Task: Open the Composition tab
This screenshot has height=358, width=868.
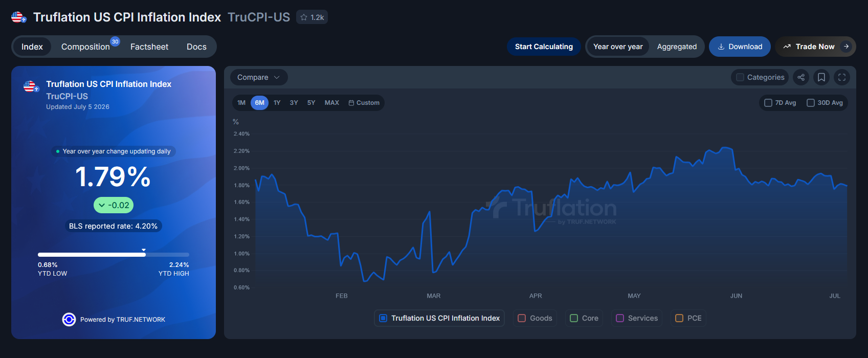Action: pyautogui.click(x=85, y=47)
